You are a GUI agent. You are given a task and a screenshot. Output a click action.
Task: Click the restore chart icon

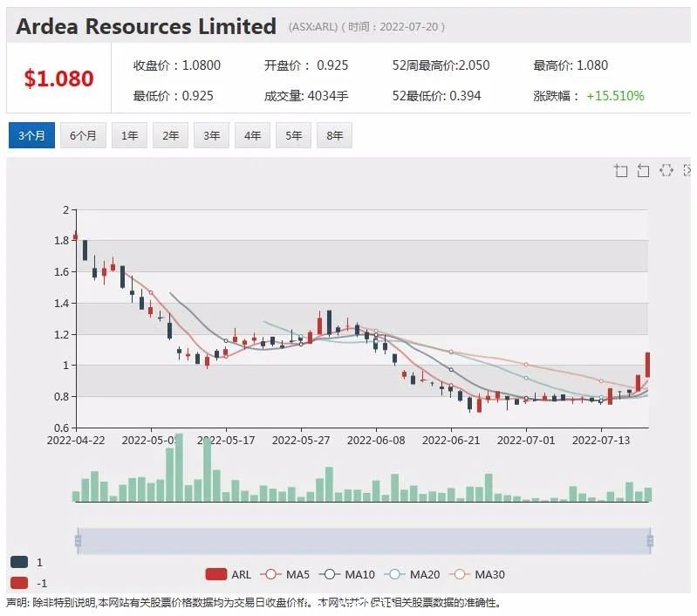coord(666,170)
